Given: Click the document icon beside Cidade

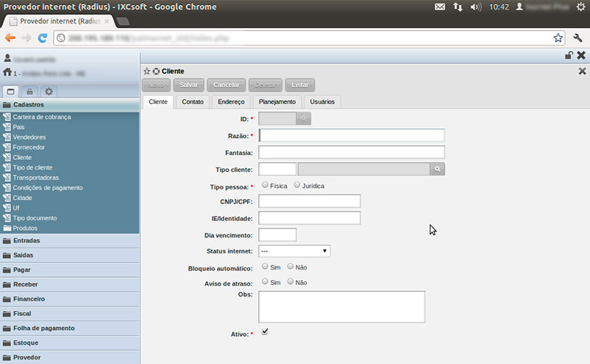Looking at the screenshot, I should (7, 197).
